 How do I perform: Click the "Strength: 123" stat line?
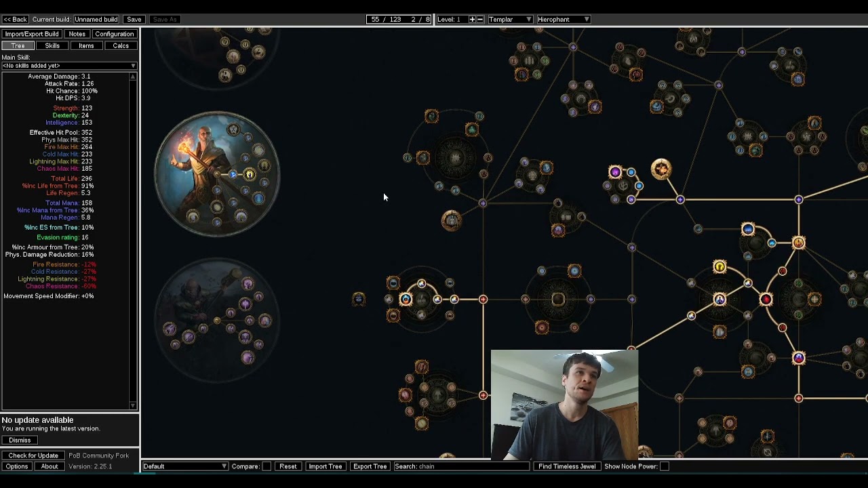coord(73,108)
